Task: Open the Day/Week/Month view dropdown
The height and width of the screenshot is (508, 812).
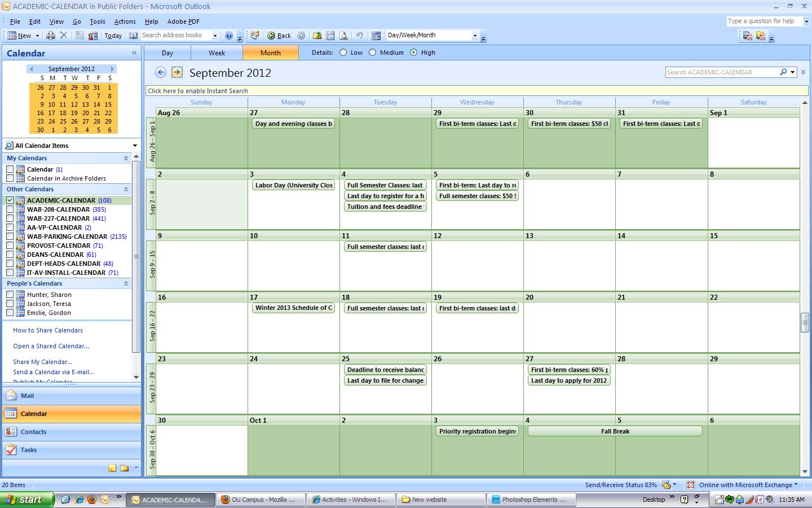Action: (x=475, y=35)
